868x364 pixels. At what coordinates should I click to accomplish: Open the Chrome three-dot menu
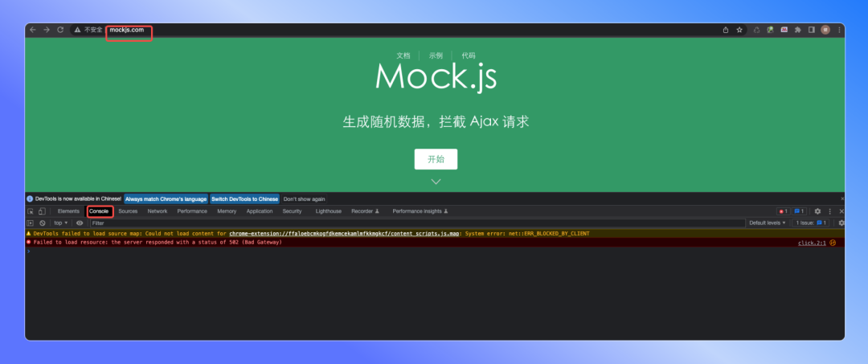coord(839,30)
